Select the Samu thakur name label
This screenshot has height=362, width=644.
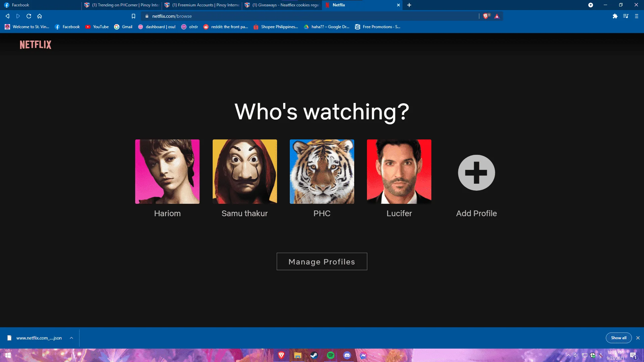tap(245, 214)
